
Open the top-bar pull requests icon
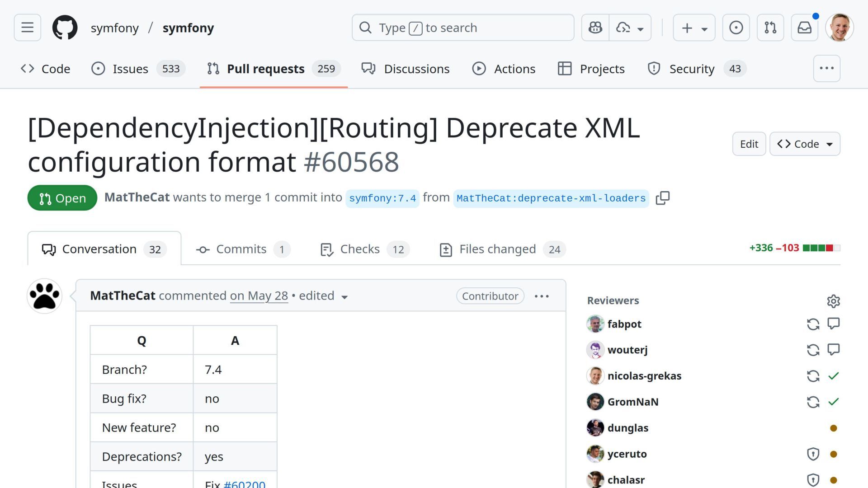coord(770,28)
